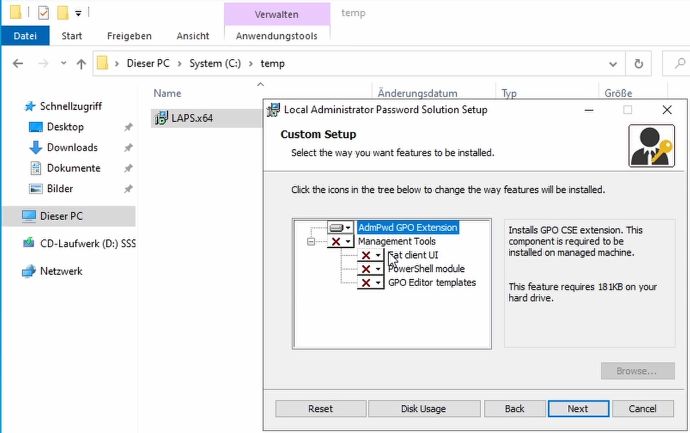Open Downloads in navigation pane

tap(72, 147)
